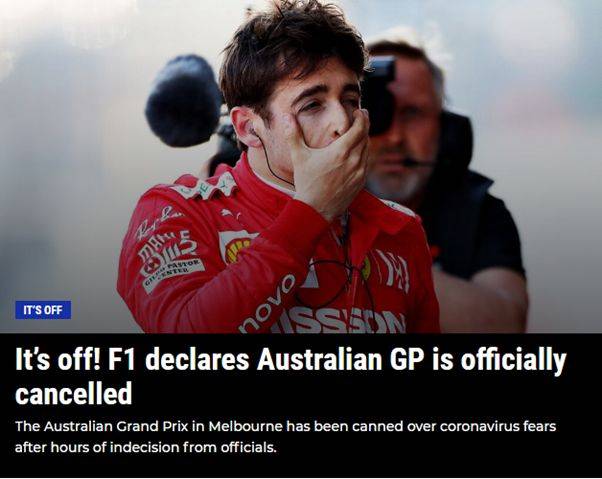Click the Mission sponsor logo on suit
Viewport: 602px width, 479px height.
[338, 320]
